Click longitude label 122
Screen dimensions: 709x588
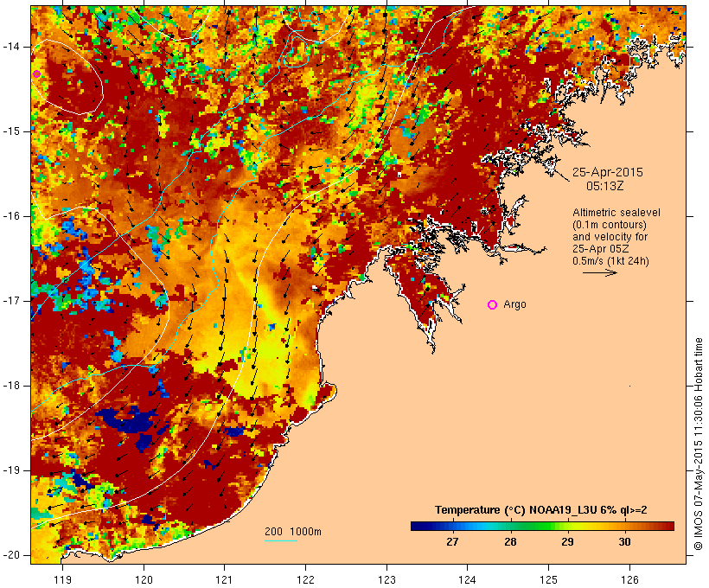coord(306,579)
